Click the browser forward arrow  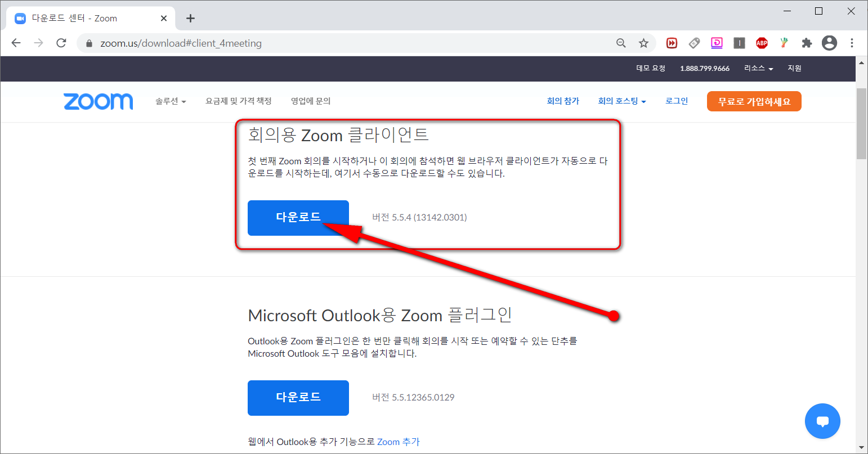(38, 43)
